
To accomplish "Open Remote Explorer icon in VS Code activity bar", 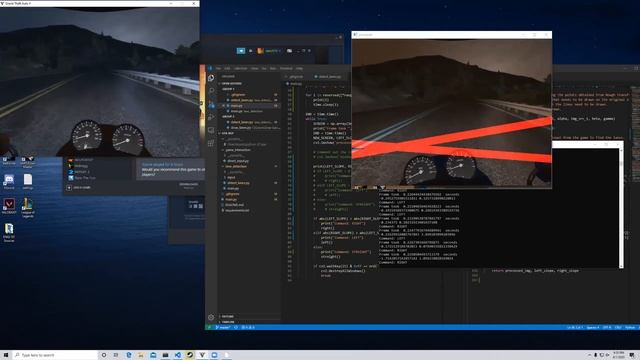I will tap(211, 130).
